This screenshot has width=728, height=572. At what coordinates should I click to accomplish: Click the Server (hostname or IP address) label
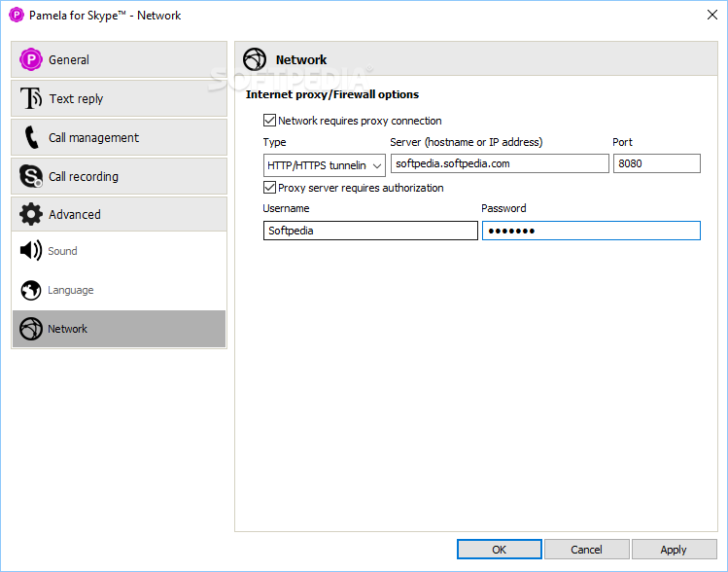(467, 142)
